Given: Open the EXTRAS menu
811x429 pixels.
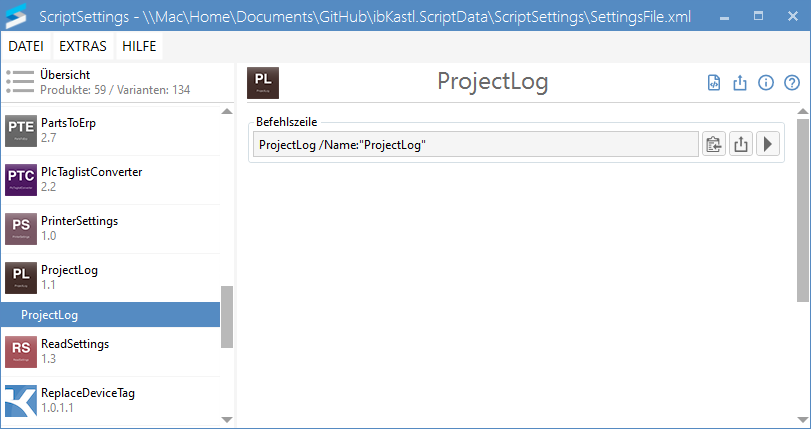Looking at the screenshot, I should pyautogui.click(x=83, y=46).
